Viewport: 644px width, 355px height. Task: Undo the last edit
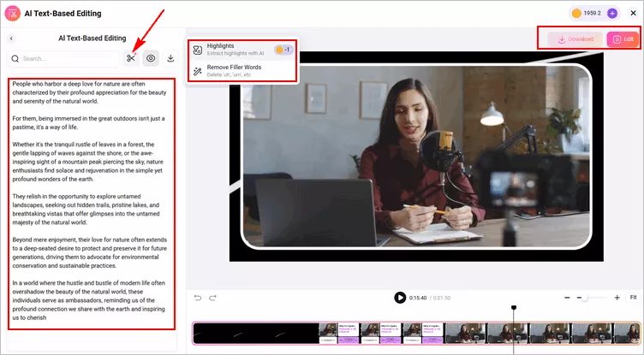(198, 298)
